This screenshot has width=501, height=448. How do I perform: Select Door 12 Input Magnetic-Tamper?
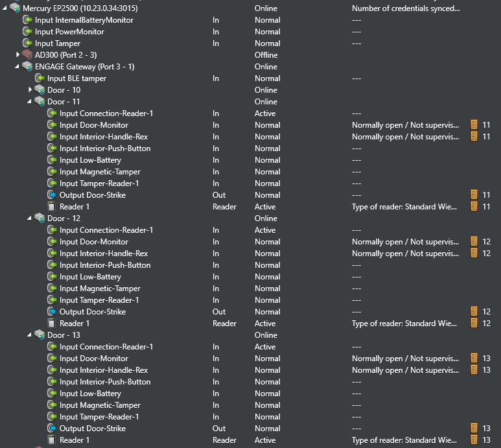coord(100,289)
